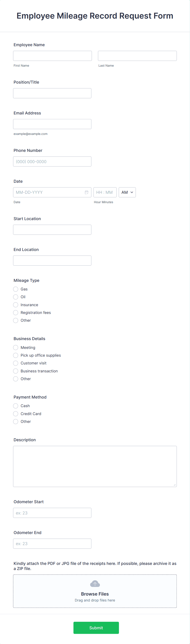Click the Email Address field
The height and width of the screenshot is (644, 190).
[52, 124]
